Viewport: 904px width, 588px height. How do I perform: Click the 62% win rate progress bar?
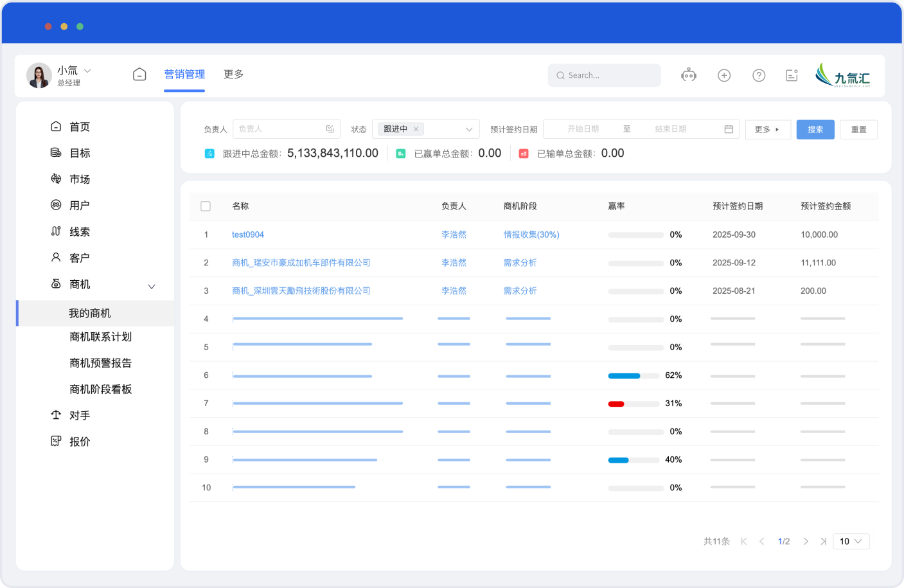tap(634, 375)
